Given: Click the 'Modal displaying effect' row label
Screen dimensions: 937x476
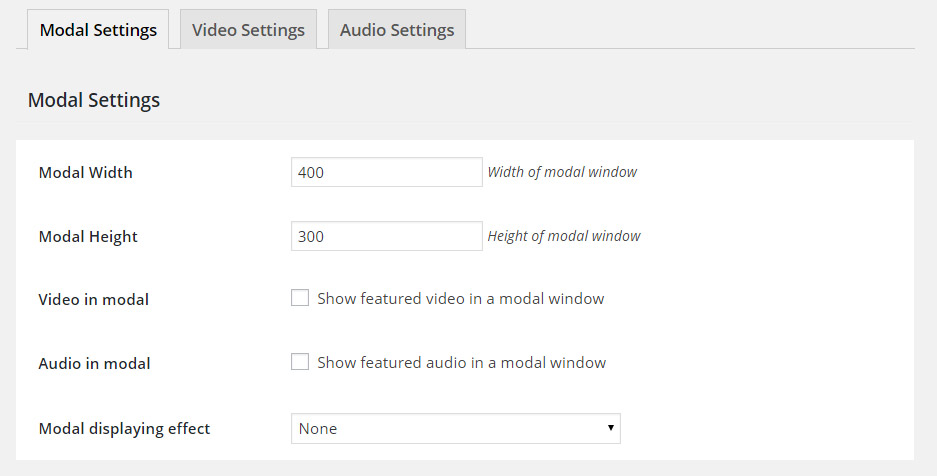Looking at the screenshot, I should pos(124,428).
